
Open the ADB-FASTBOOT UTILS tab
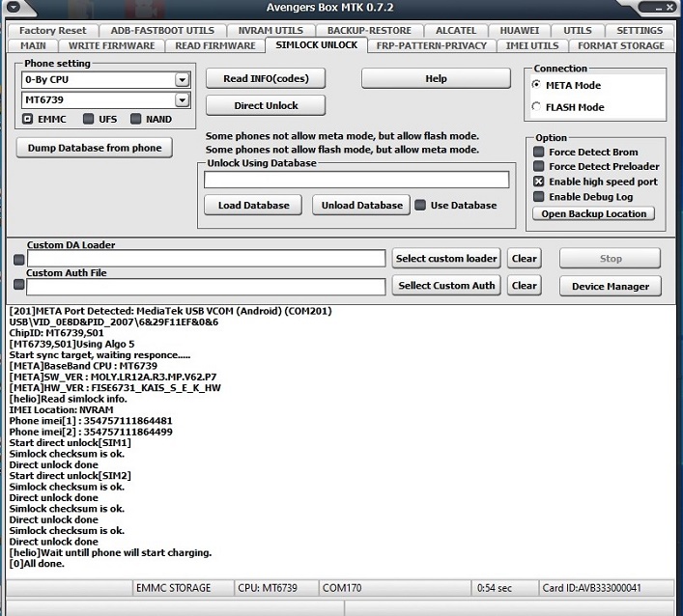[x=162, y=30]
